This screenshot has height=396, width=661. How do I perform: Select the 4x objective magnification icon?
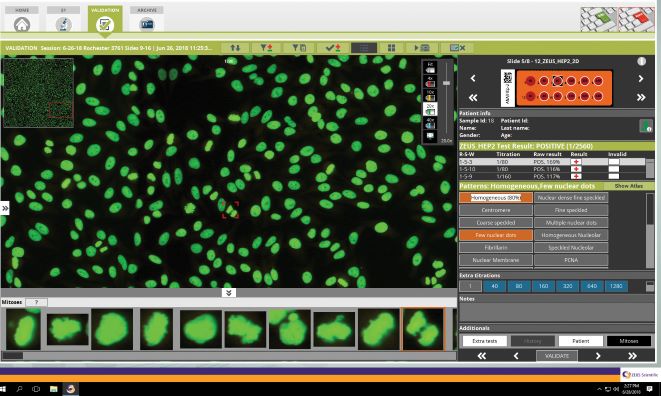pos(430,81)
